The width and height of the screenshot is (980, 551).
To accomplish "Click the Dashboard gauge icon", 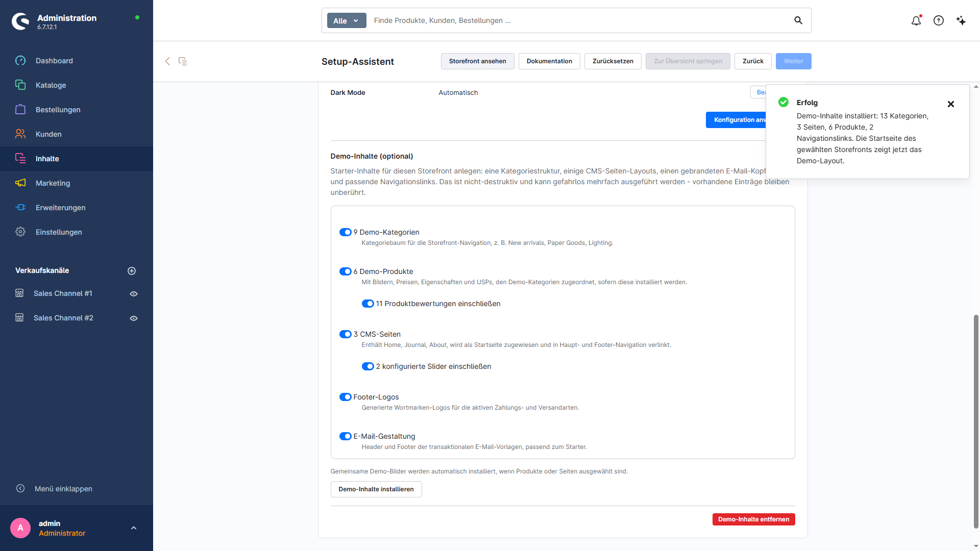I will pyautogui.click(x=20, y=61).
